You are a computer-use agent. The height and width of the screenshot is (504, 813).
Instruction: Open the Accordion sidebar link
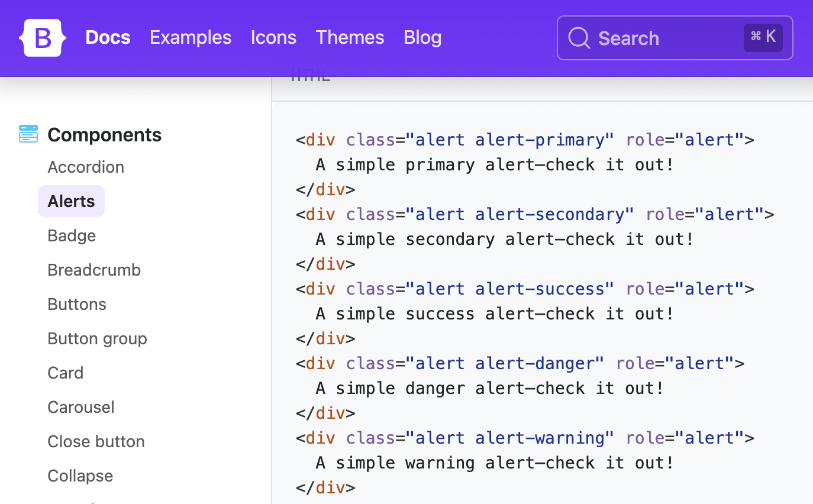86,167
